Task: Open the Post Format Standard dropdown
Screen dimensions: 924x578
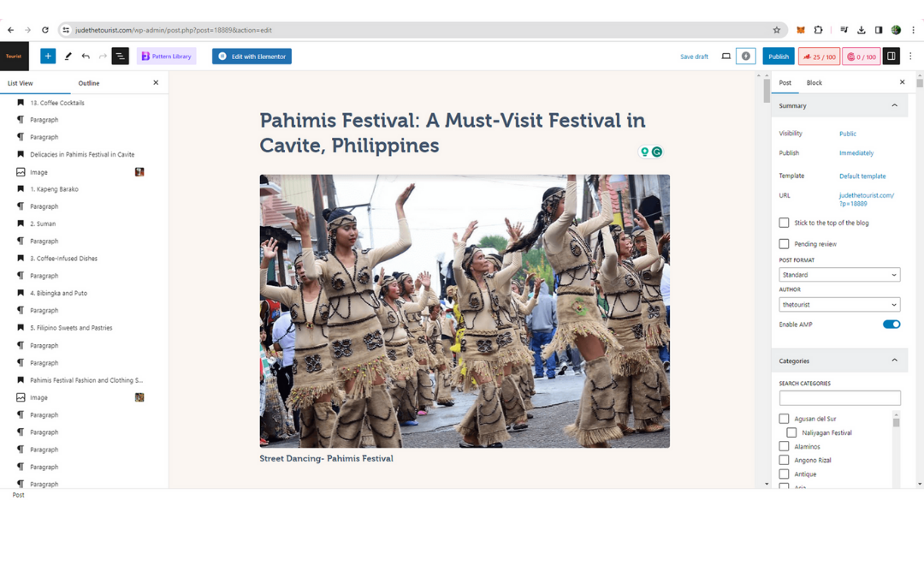Action: pos(839,275)
